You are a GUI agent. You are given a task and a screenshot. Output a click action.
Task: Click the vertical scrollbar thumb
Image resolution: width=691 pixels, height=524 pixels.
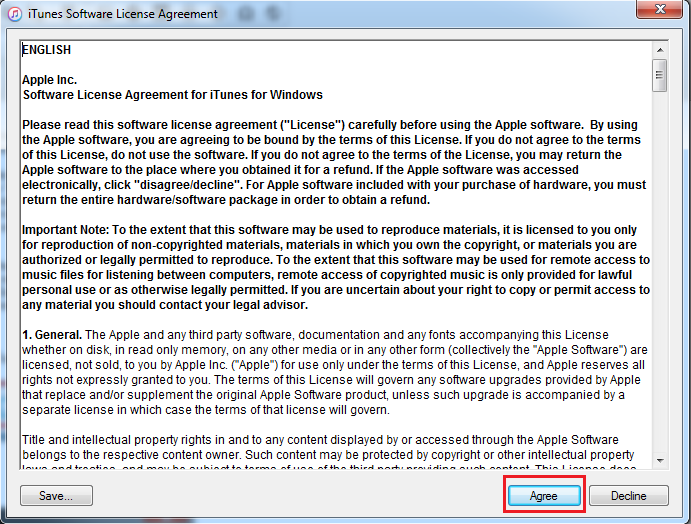(660, 73)
